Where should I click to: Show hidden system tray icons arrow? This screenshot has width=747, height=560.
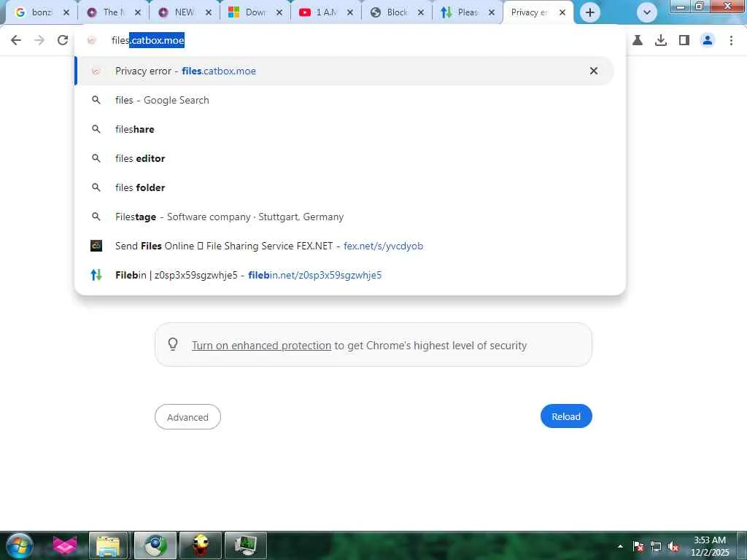tap(620, 546)
